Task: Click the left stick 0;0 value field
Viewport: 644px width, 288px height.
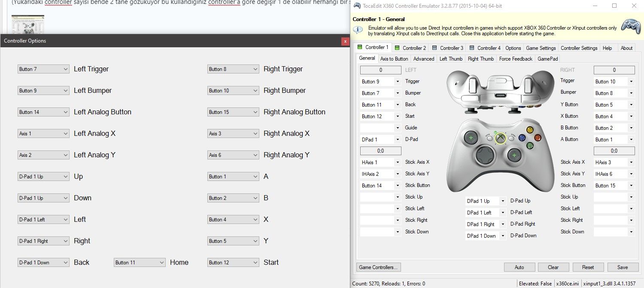Action: click(380, 151)
